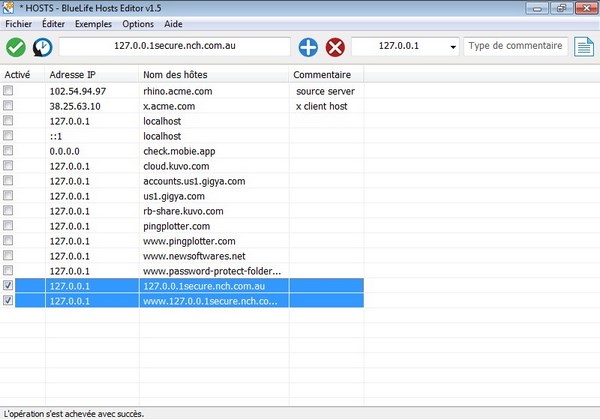
Task: Select the pingplotter.com host name
Action: point(176,226)
